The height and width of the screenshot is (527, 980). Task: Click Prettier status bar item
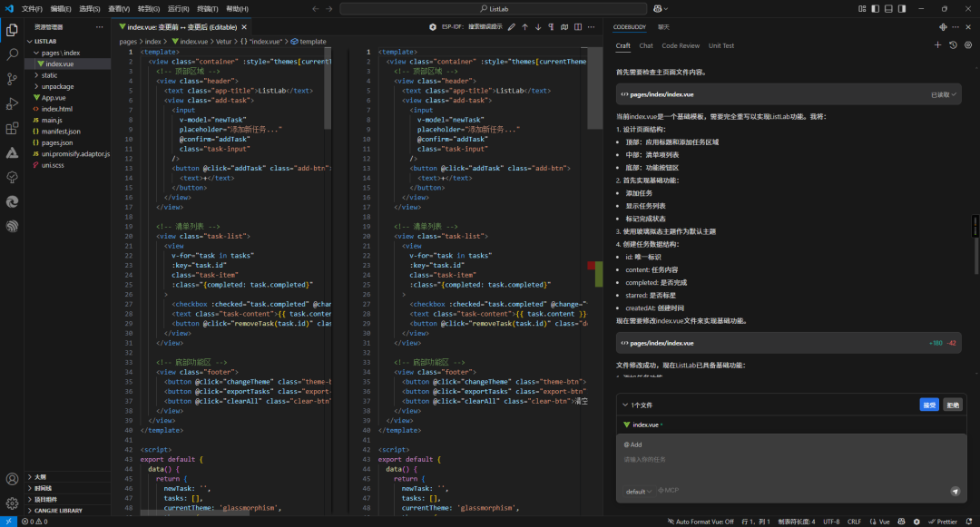pos(943,522)
